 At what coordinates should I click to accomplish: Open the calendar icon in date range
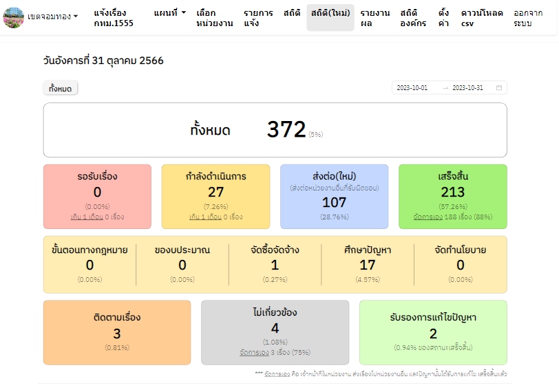tap(499, 88)
